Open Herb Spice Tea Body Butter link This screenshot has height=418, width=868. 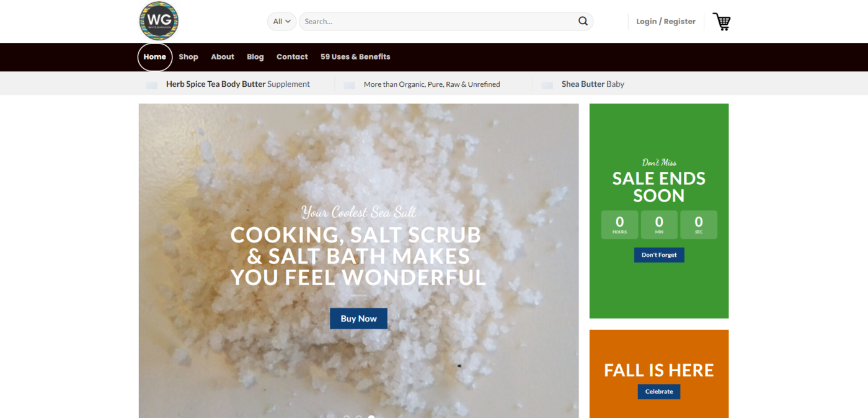[216, 84]
